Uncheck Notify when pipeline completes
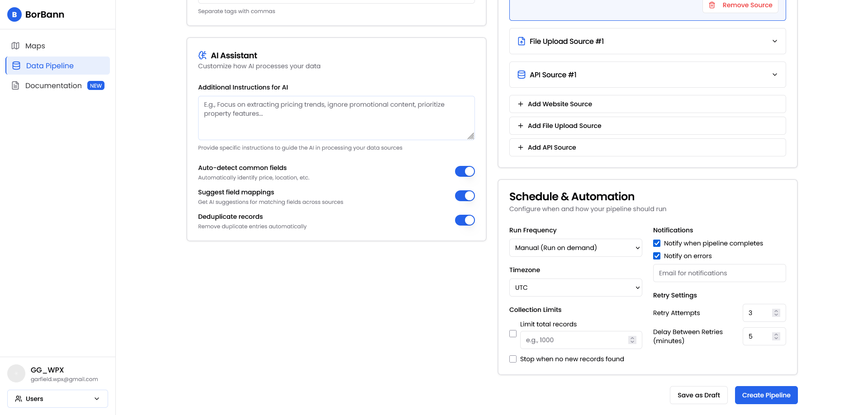This screenshot has width=868, height=415. 657,243
